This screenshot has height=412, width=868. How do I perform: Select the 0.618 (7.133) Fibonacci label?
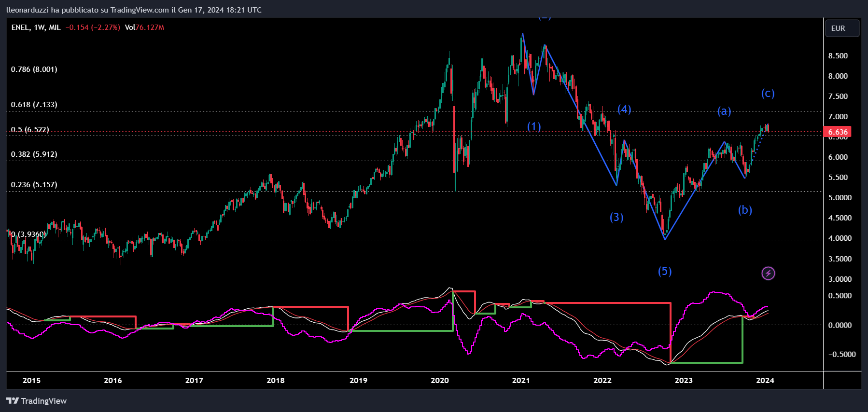[x=34, y=105]
